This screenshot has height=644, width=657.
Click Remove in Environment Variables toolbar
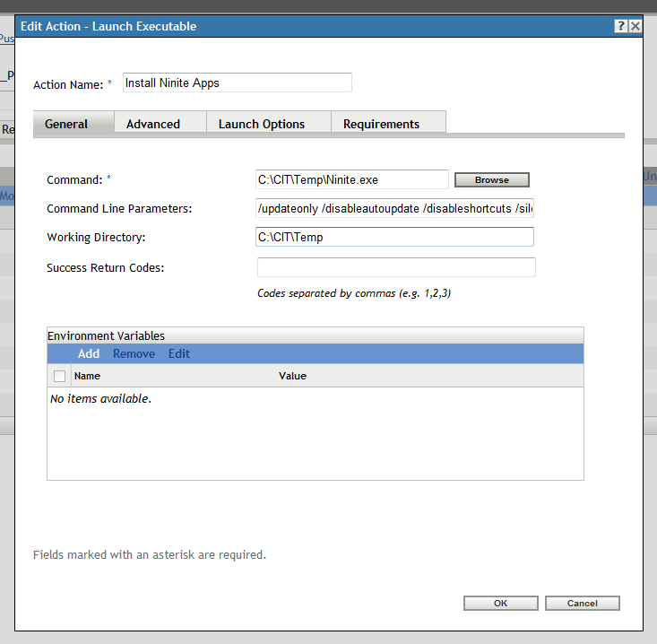point(134,353)
